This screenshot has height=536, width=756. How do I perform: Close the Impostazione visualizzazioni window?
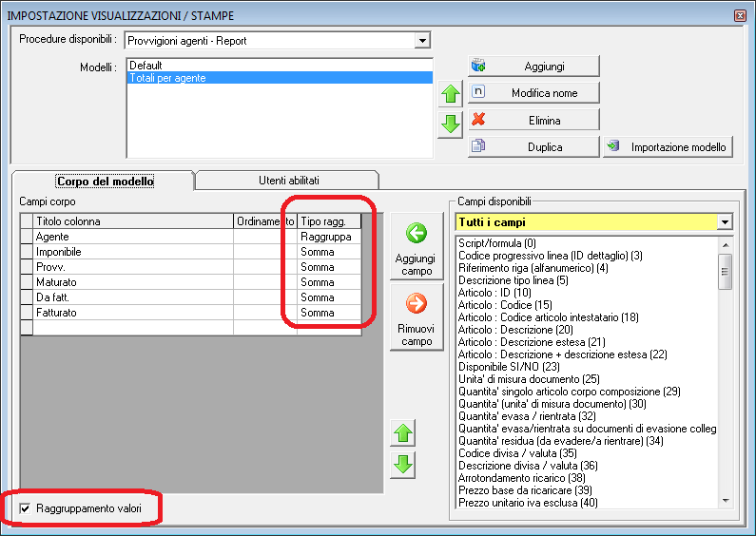pos(740,15)
